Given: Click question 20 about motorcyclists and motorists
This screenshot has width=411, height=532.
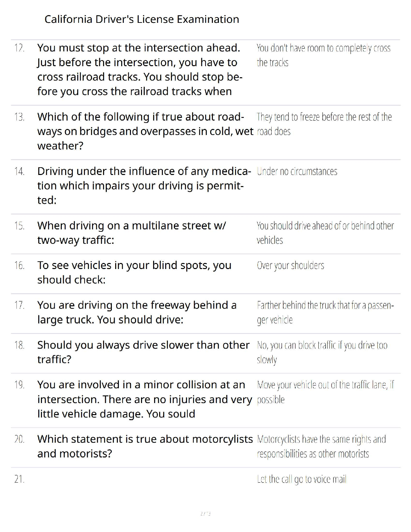Looking at the screenshot, I should pos(145,446).
